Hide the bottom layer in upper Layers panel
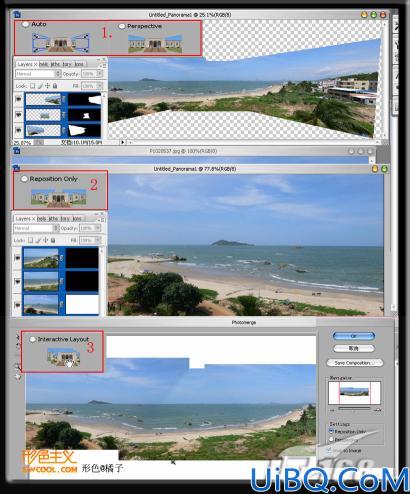The height and width of the screenshot is (494, 410). [18, 130]
